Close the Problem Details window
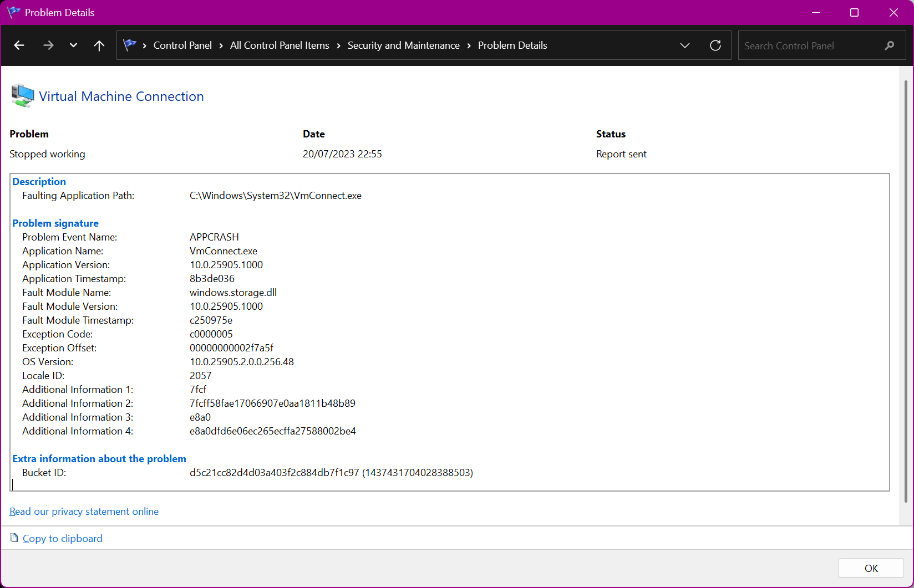 893,12
